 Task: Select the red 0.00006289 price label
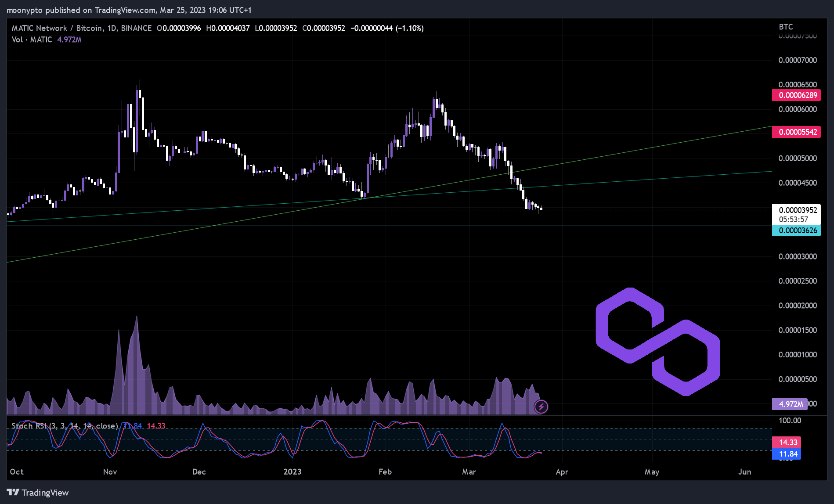coord(796,95)
